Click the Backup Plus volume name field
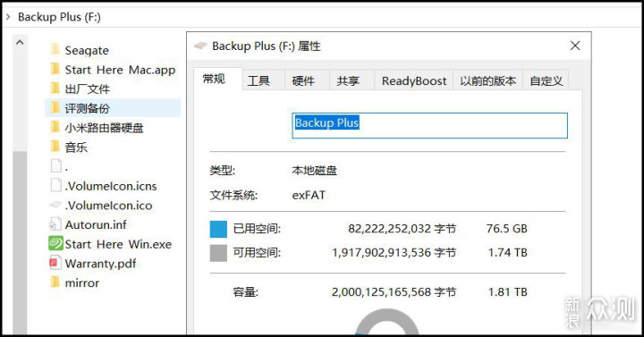 tap(429, 125)
